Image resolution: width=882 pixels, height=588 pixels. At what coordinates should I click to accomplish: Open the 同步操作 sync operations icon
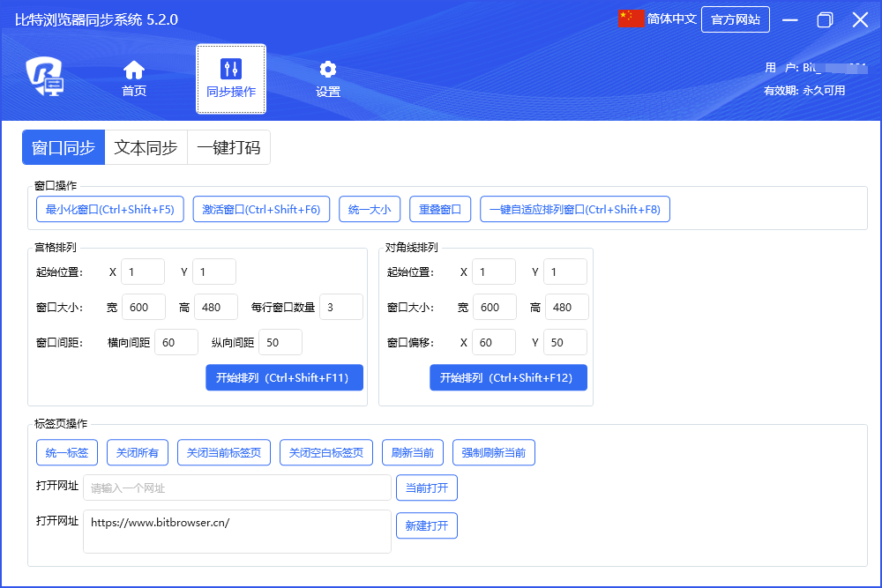[231, 70]
